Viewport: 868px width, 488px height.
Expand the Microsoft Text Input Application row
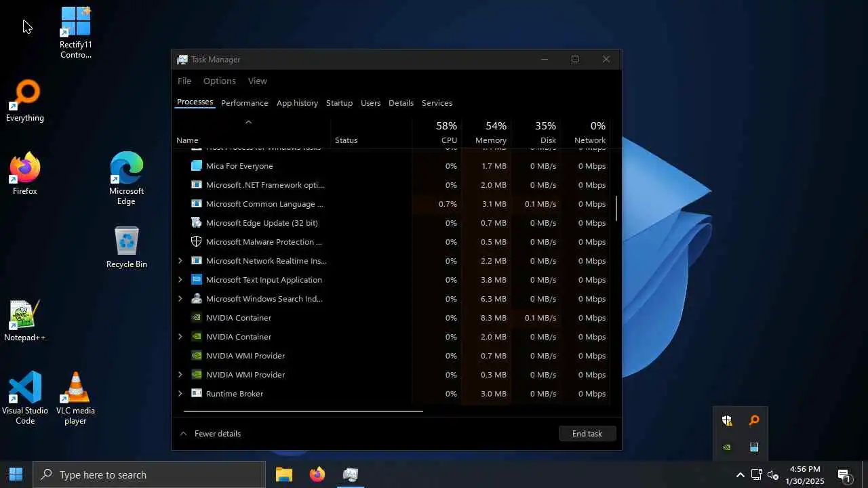[x=180, y=279]
